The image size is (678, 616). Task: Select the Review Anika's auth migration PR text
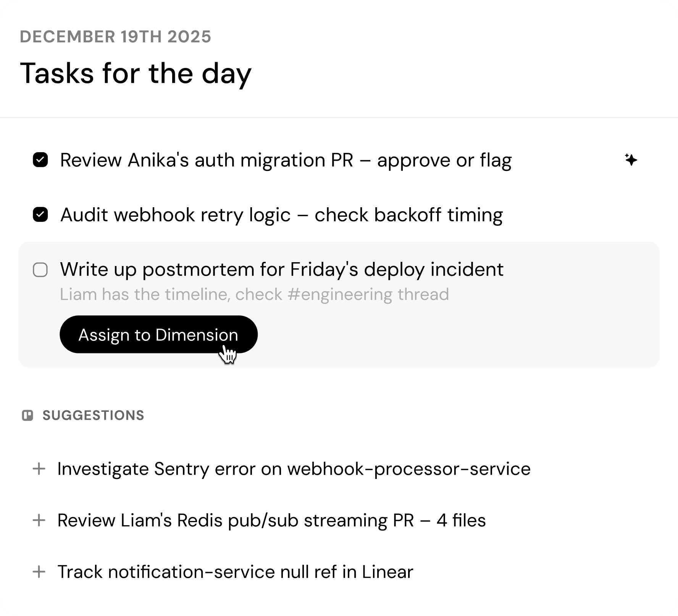286,160
